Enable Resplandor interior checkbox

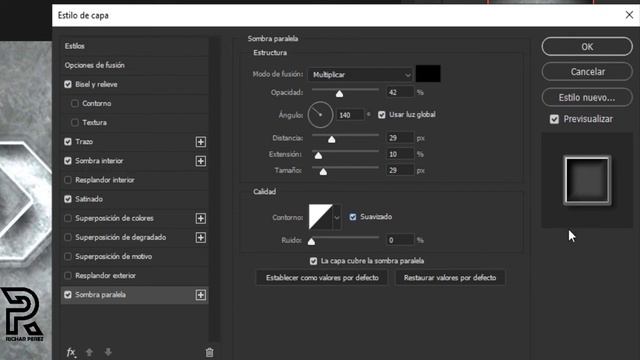tap(68, 180)
